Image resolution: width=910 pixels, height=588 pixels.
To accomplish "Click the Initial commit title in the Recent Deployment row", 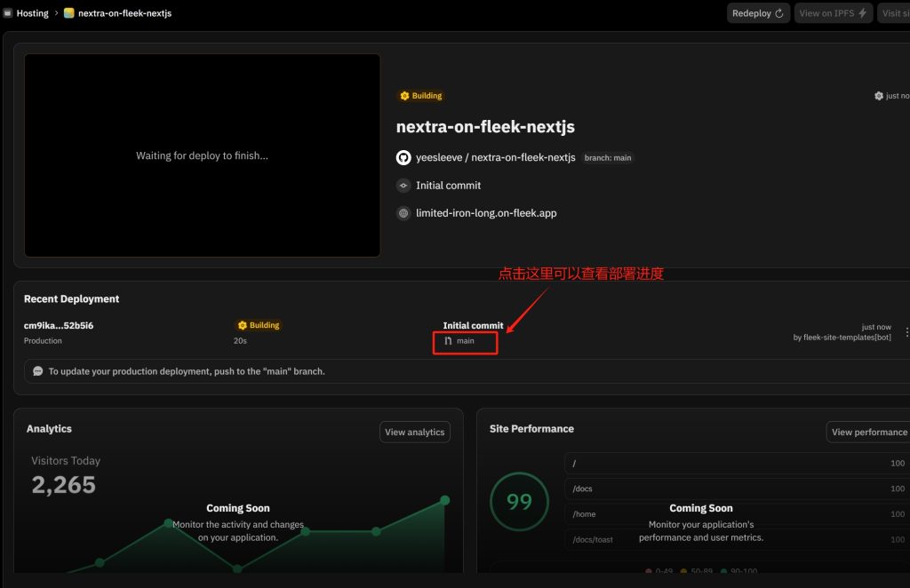I will (473, 326).
